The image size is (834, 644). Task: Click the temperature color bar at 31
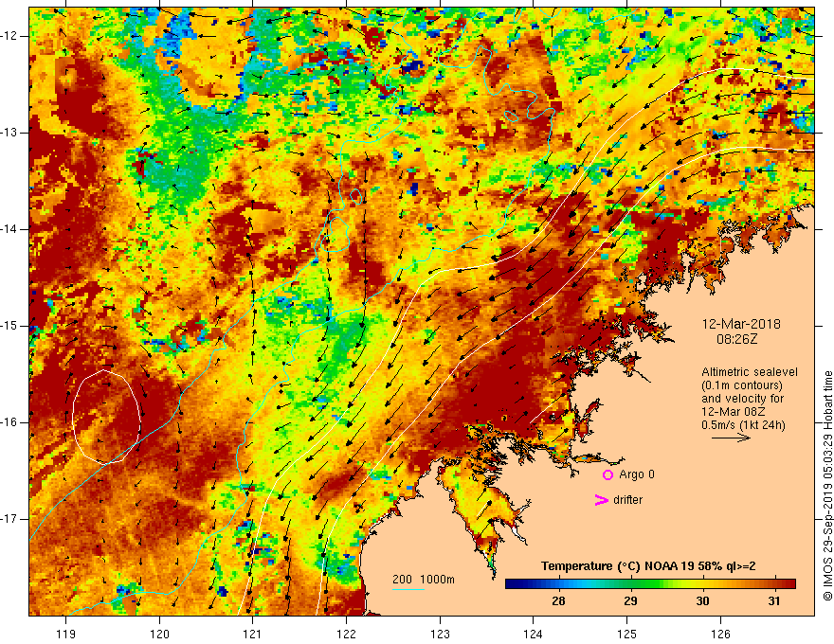[775, 584]
